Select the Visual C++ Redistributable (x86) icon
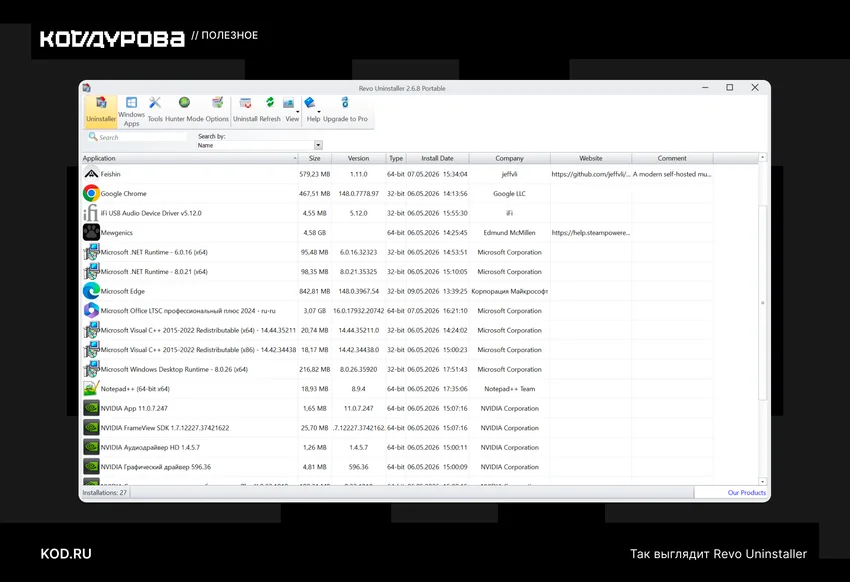This screenshot has width=850, height=582. tap(91, 350)
